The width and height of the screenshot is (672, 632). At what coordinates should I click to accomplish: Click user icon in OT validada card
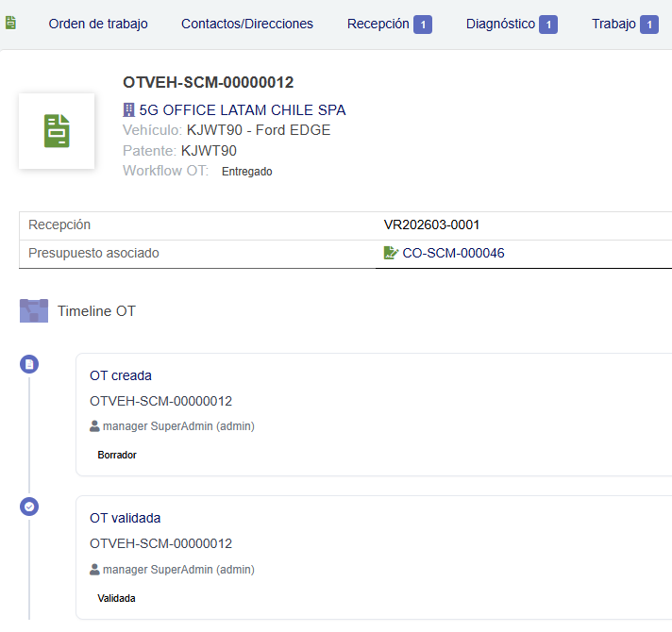[94, 570]
